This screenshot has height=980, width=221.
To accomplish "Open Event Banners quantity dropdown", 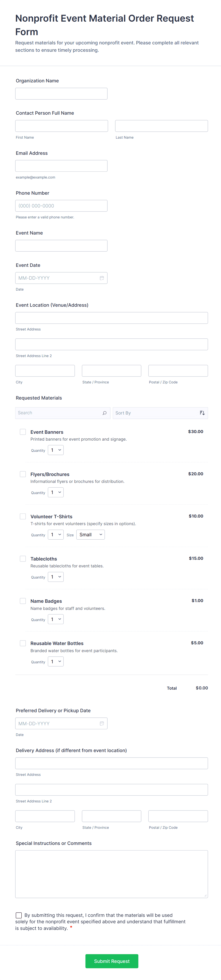I will pos(56,450).
